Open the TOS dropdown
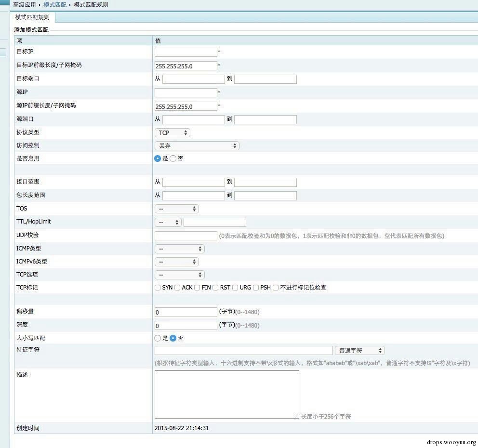This screenshot has height=448, width=478. pos(176,209)
